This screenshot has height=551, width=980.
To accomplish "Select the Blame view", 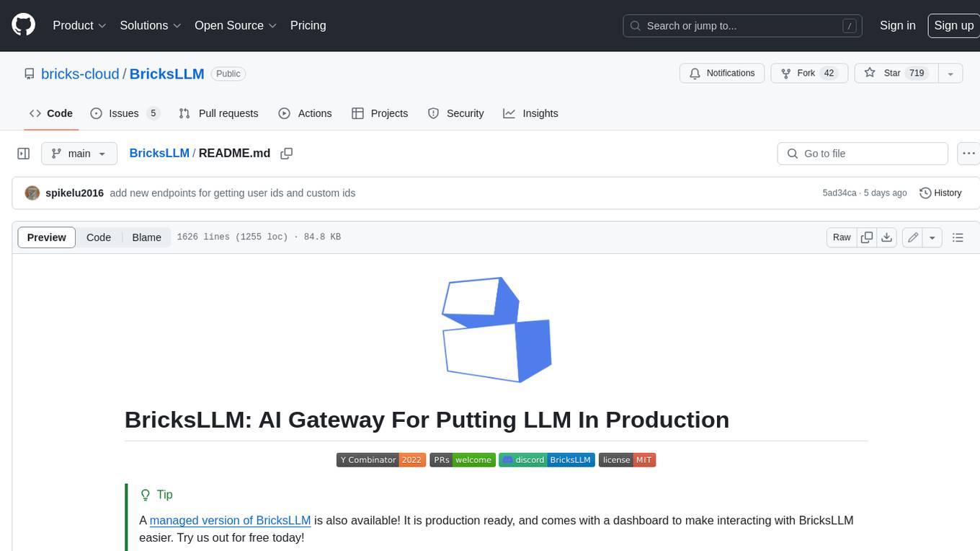I will tap(146, 237).
